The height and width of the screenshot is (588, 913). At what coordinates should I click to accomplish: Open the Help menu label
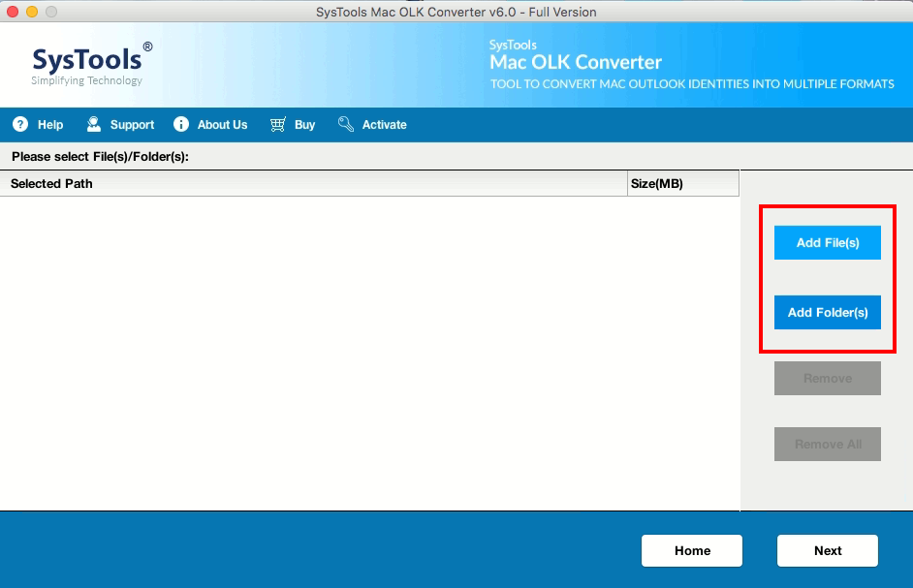pos(50,125)
